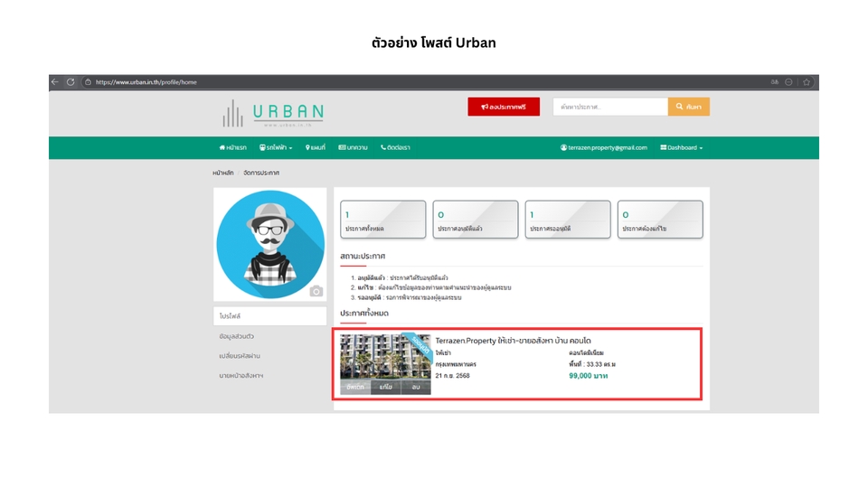
Task: Click the ลบ button on the listing
Action: coord(416,388)
